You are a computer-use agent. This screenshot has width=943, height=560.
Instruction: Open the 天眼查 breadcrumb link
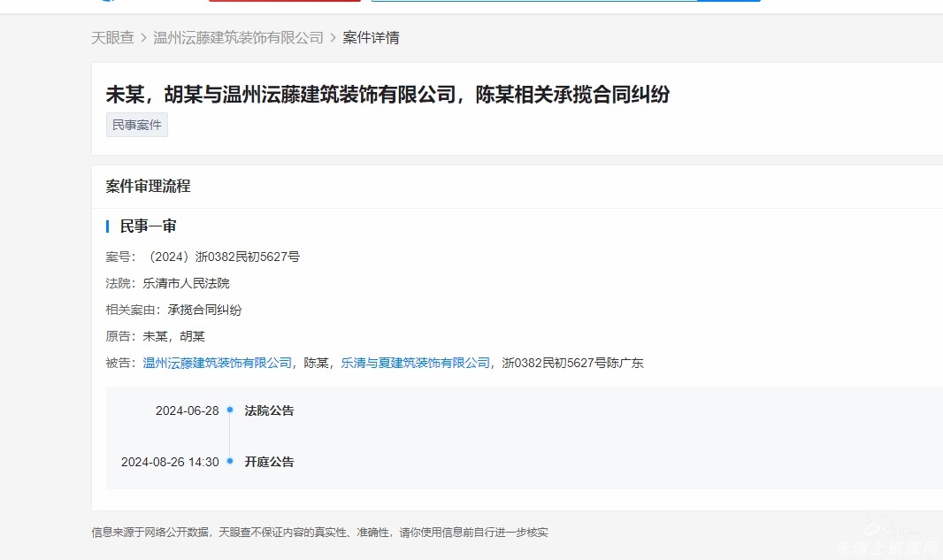pos(112,38)
